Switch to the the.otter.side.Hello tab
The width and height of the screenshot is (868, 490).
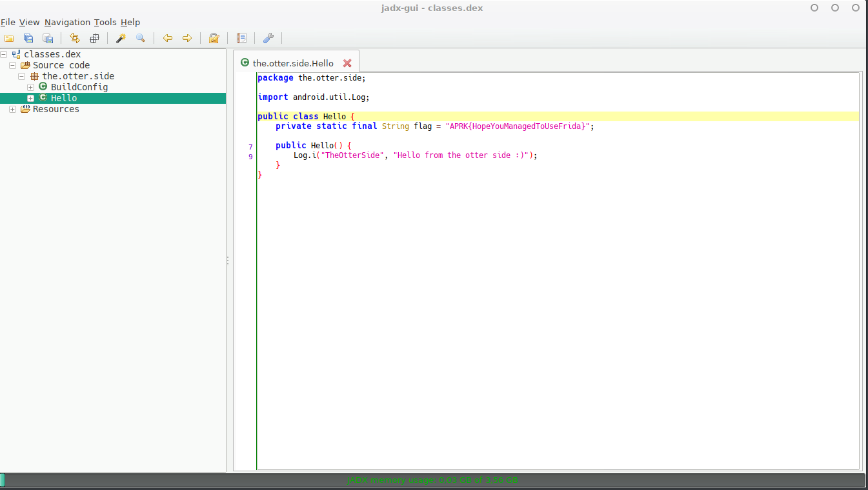click(x=293, y=63)
